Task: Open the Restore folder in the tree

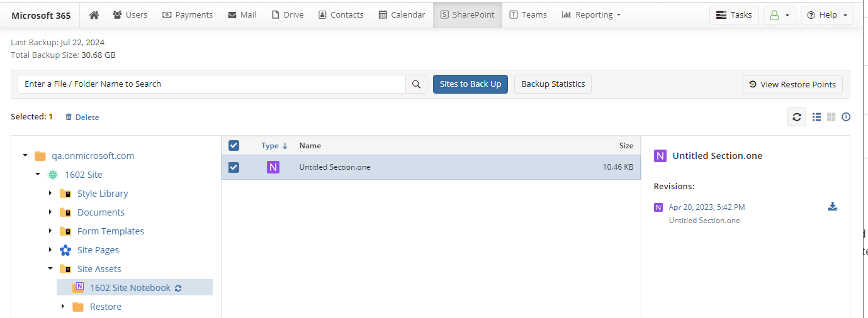Action: point(106,307)
